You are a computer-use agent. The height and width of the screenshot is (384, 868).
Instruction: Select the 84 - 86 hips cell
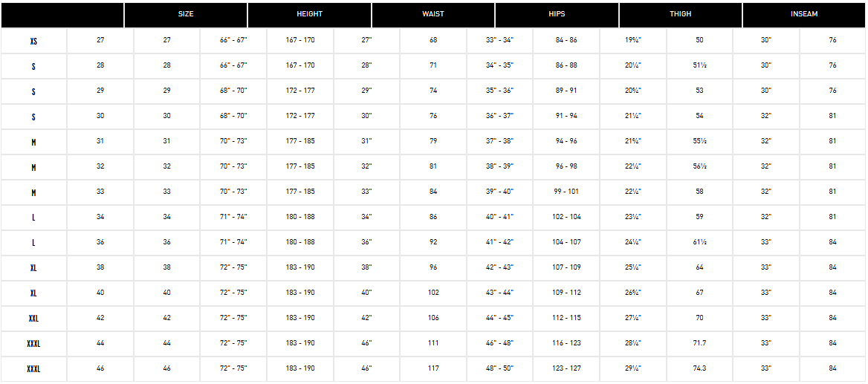click(x=566, y=41)
